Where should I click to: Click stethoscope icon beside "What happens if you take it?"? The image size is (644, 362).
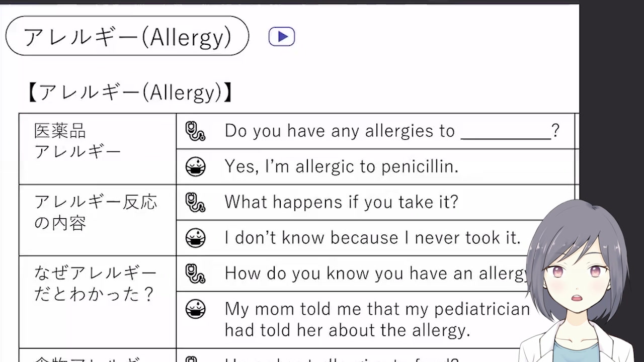195,202
